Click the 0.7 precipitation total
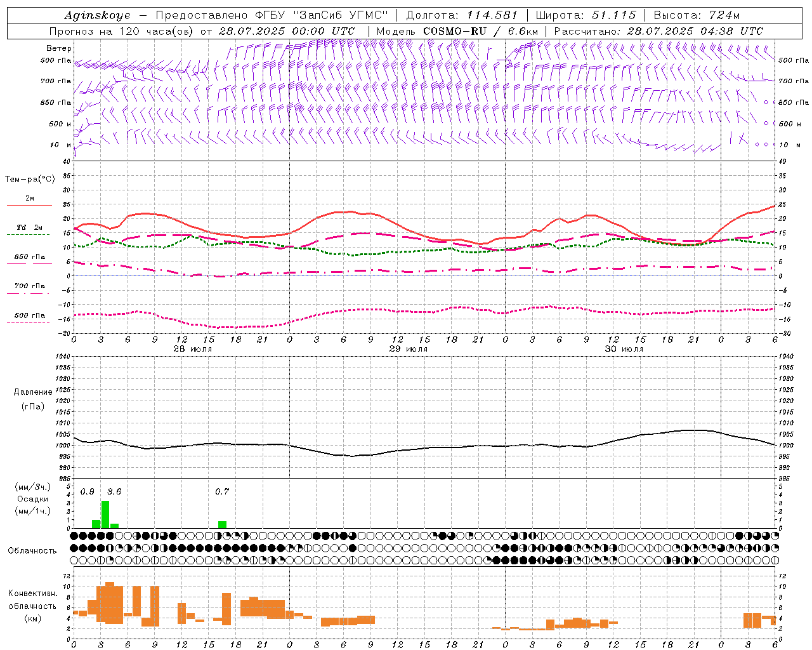The width and height of the screenshot is (812, 650). (x=222, y=491)
